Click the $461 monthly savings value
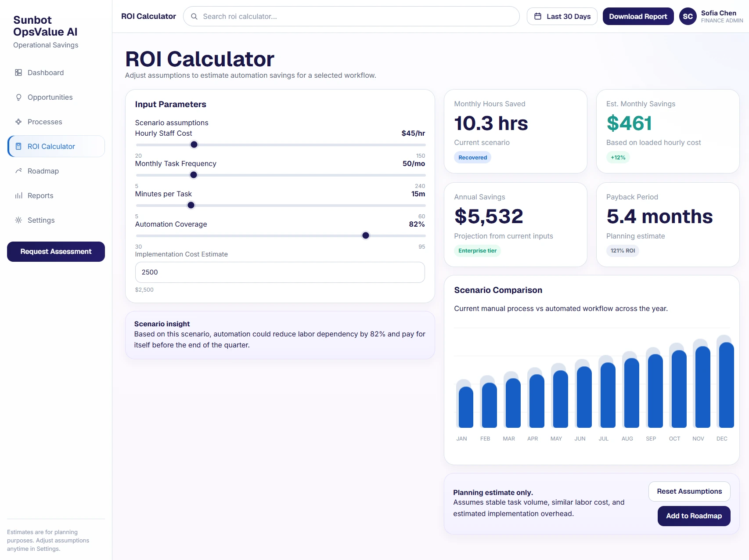This screenshot has width=749, height=560. 629,123
